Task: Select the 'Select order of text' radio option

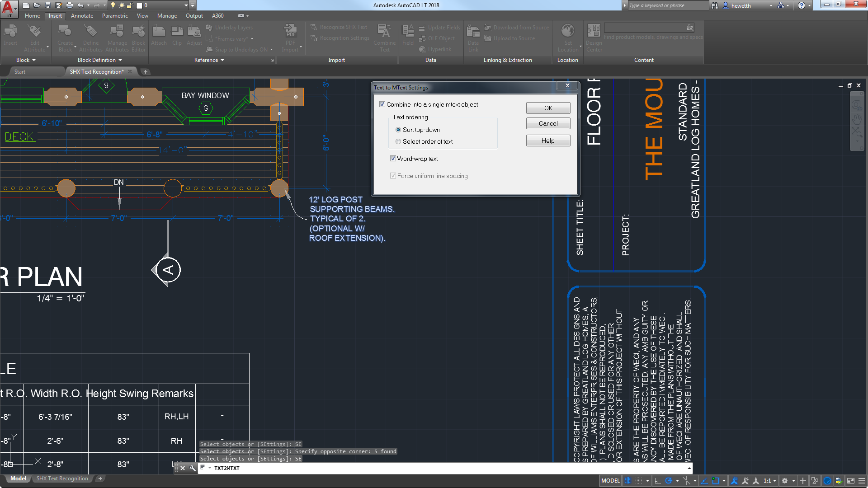Action: point(398,141)
